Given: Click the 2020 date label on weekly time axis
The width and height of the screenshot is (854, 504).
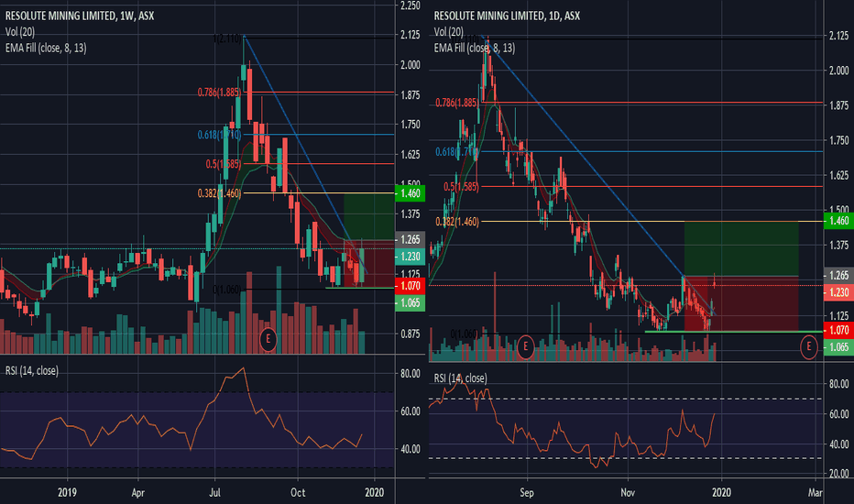Looking at the screenshot, I should click(x=374, y=493).
